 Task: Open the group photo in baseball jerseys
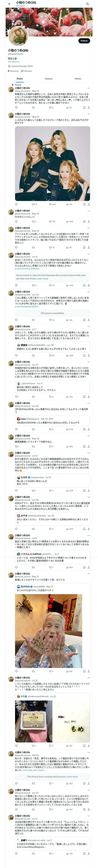click(x=52, y=163)
